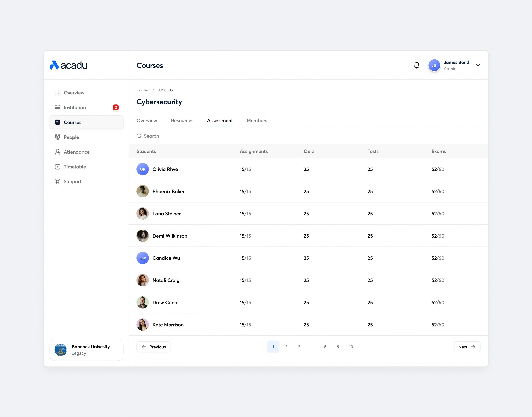Click the Courses breadcrumb link
Image resolution: width=532 pixels, height=417 pixels.
[x=143, y=90]
